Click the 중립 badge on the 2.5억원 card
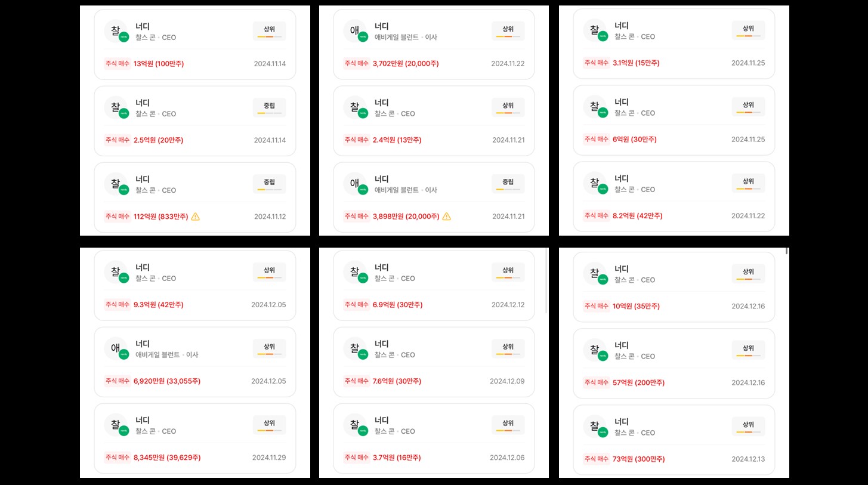 coord(269,107)
